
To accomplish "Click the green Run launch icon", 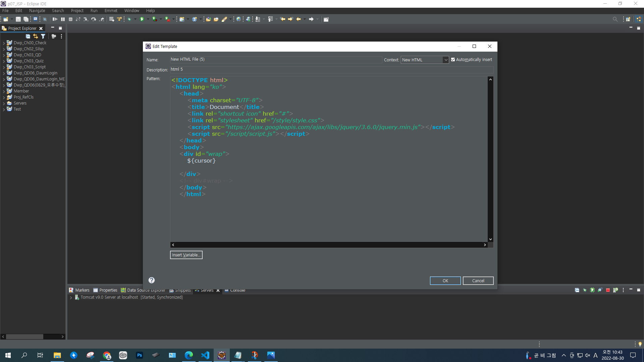I will (x=142, y=19).
